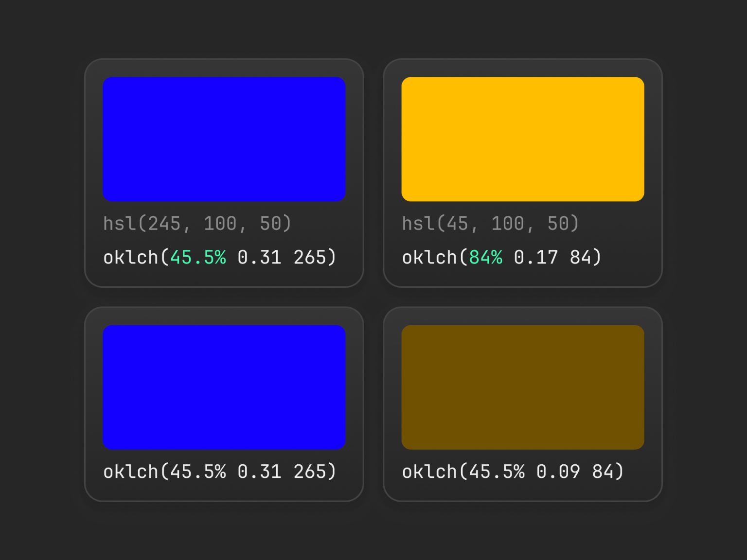This screenshot has width=747, height=560.
Task: Select white 45.5% text under lower blue swatch
Action: [198, 472]
